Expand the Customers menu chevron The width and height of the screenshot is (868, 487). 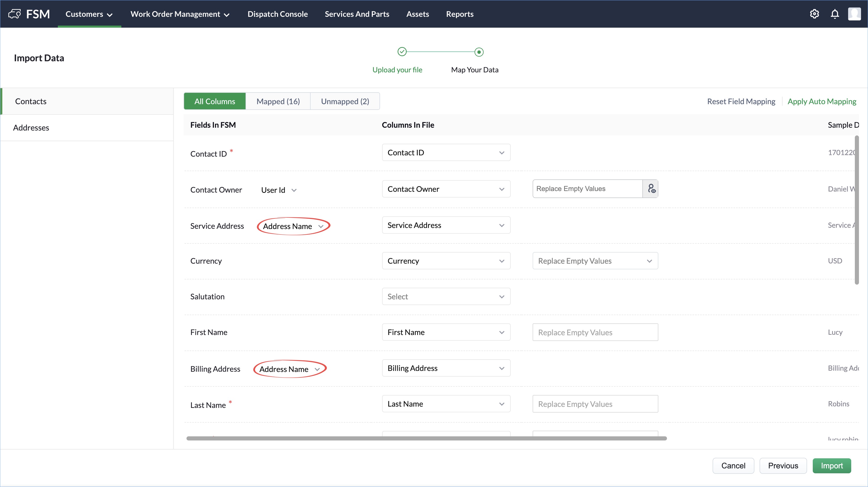[109, 15]
